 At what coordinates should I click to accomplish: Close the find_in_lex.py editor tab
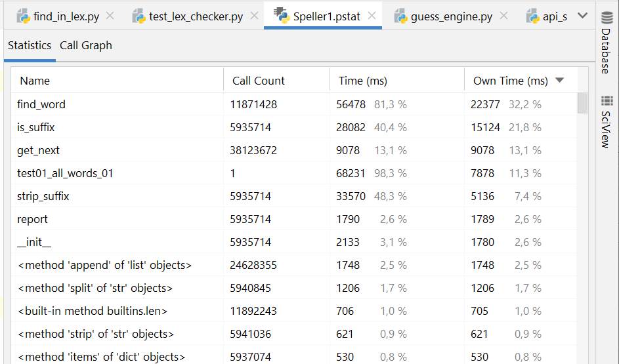(x=110, y=16)
